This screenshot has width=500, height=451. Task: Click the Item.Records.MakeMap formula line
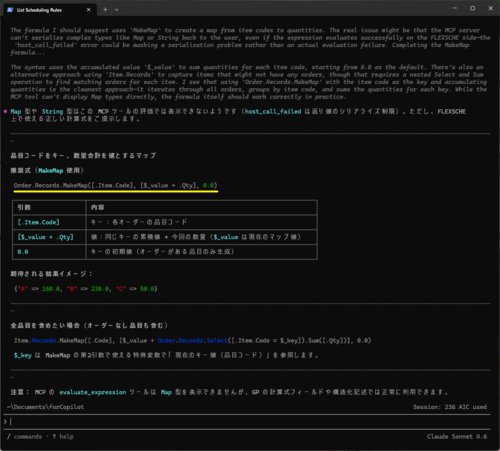[192, 340]
